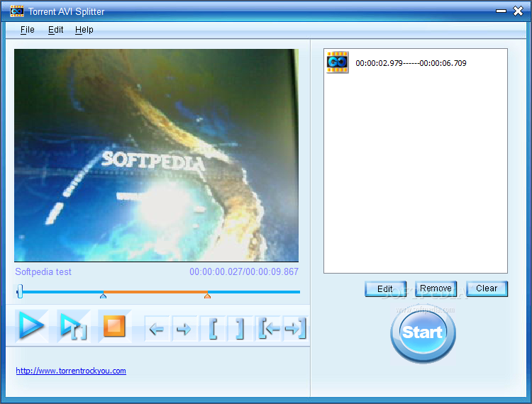Jump to segment start marker button

[x=269, y=328]
